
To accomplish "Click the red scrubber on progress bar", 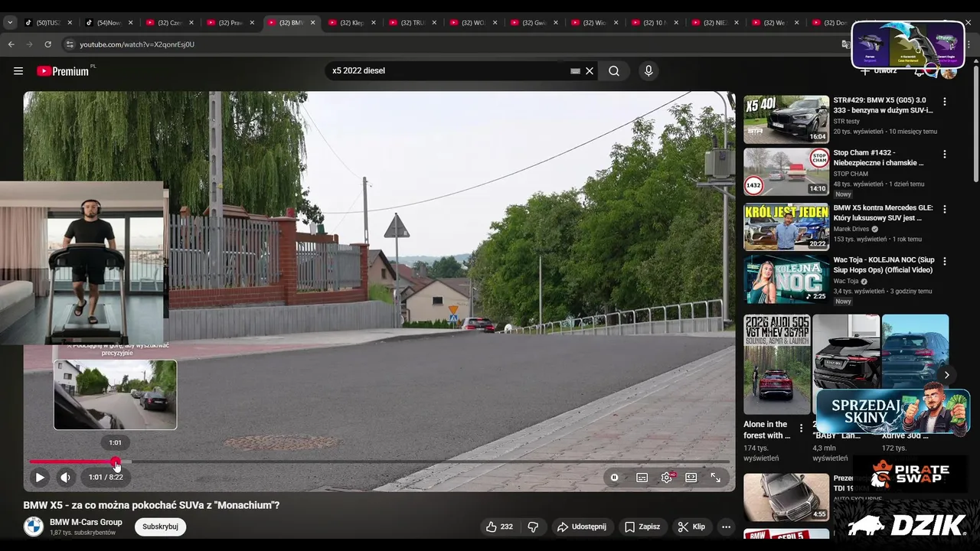I will 115,461.
